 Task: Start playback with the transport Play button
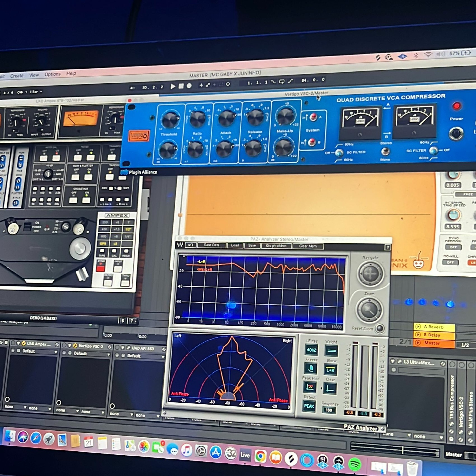tap(173, 86)
